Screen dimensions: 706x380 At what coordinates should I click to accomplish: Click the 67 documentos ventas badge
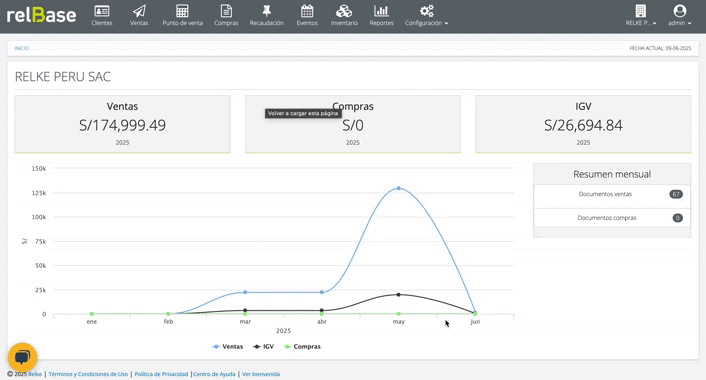(676, 195)
